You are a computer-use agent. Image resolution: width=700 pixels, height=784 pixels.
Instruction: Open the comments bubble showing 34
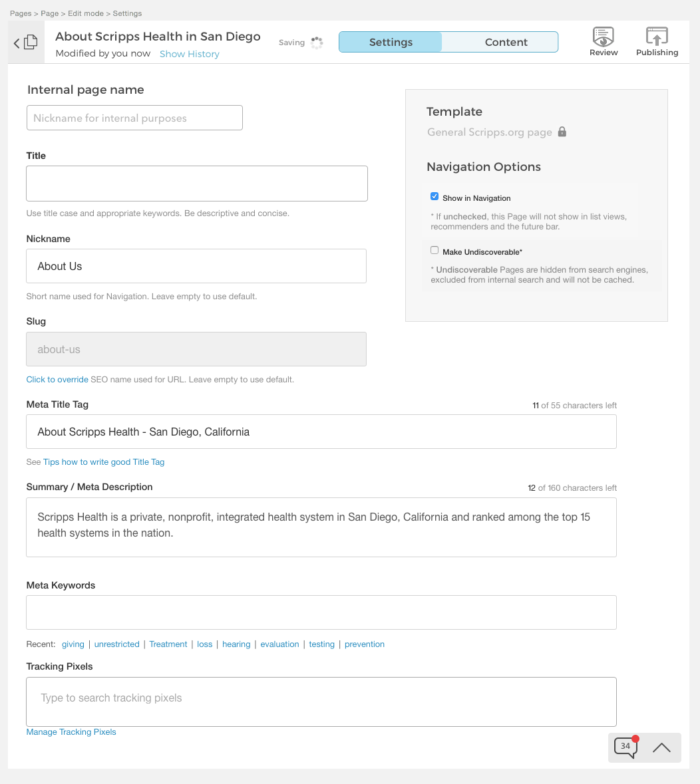626,747
